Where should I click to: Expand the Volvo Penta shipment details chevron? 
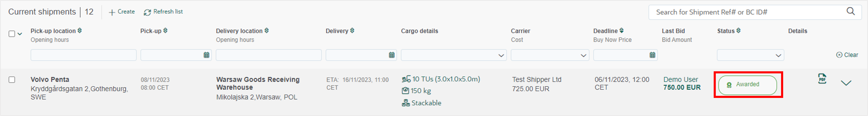[846, 83]
